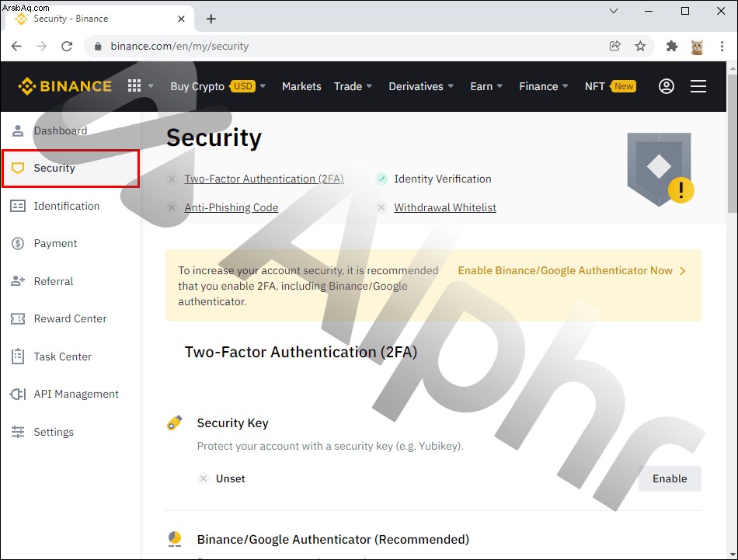738x560 pixels.
Task: Open Chrome three-dot menu
Action: click(x=722, y=46)
